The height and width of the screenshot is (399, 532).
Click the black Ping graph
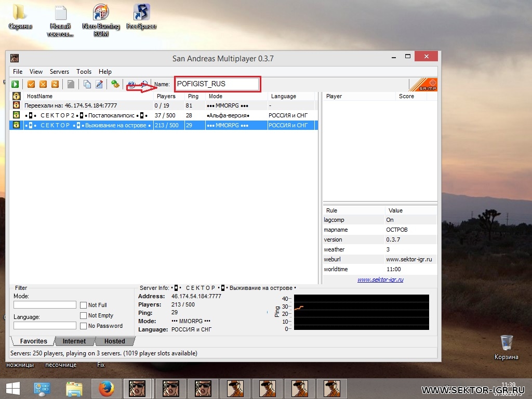coord(362,312)
